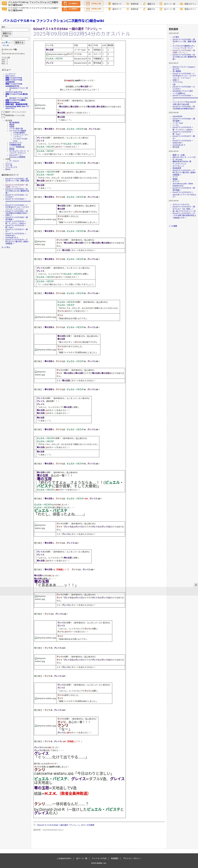Open グレイス link in the character table
Viewport: 198px width, 868px height.
(50, 63)
